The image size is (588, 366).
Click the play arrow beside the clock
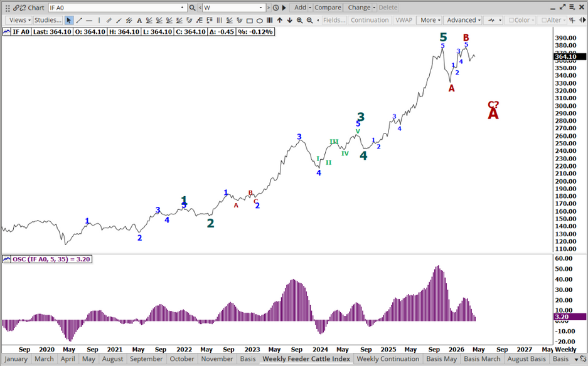point(284,8)
